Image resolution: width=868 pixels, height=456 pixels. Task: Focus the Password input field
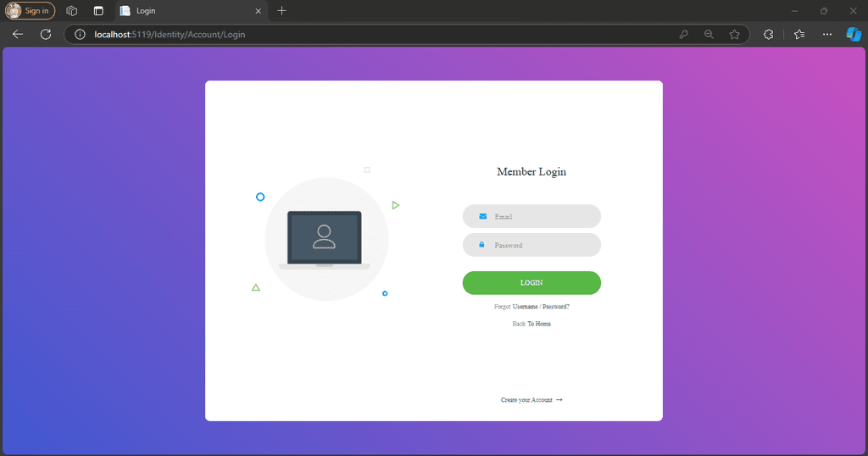pyautogui.click(x=531, y=245)
